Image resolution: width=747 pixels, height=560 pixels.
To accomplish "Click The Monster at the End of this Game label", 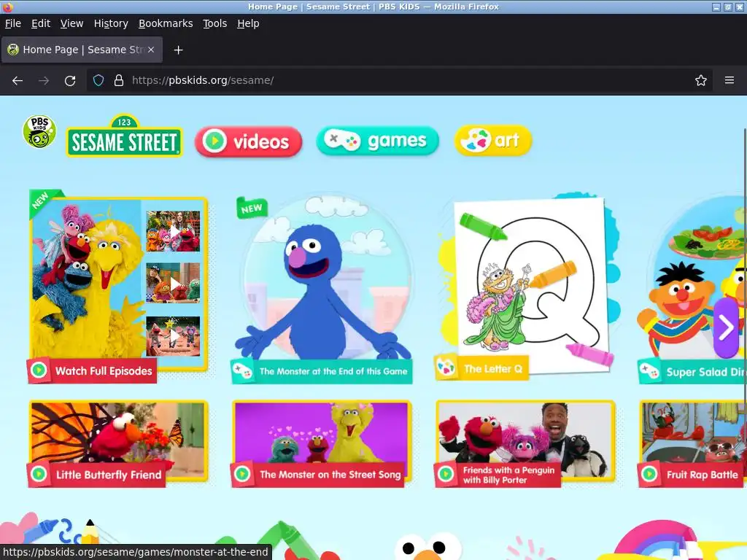I will pyautogui.click(x=333, y=371).
